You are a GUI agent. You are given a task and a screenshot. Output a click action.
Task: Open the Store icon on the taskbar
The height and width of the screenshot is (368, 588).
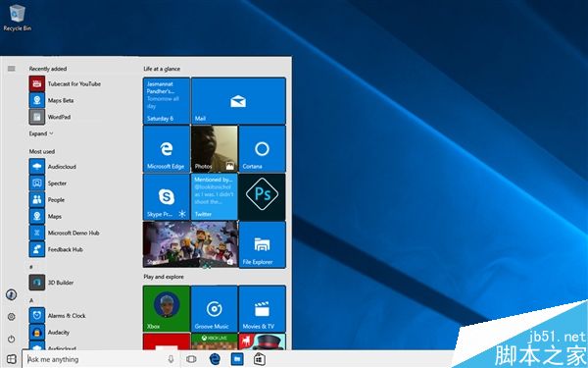[260, 359]
